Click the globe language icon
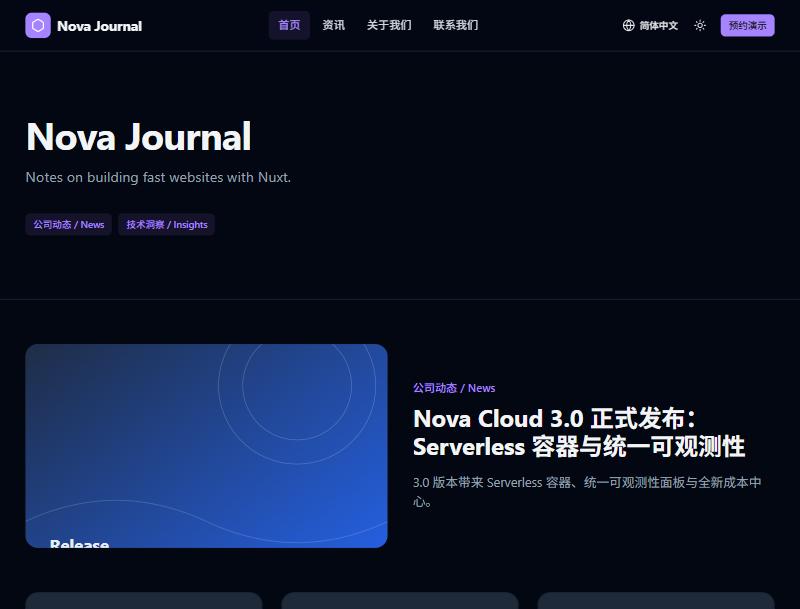The height and width of the screenshot is (609, 800). pyautogui.click(x=629, y=26)
